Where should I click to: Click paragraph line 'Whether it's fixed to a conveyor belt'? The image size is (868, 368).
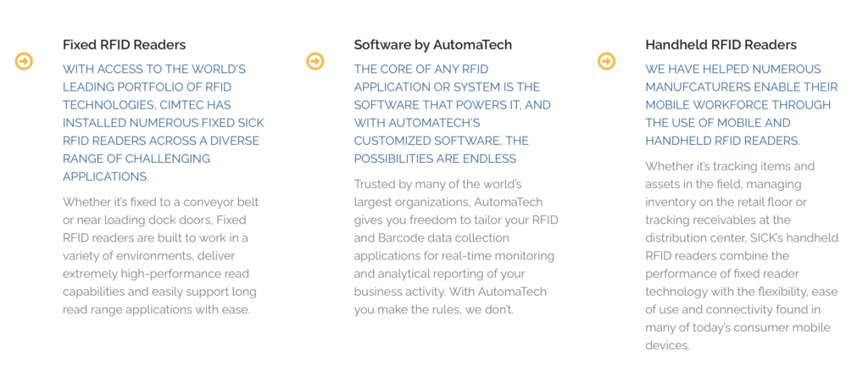pos(160,203)
